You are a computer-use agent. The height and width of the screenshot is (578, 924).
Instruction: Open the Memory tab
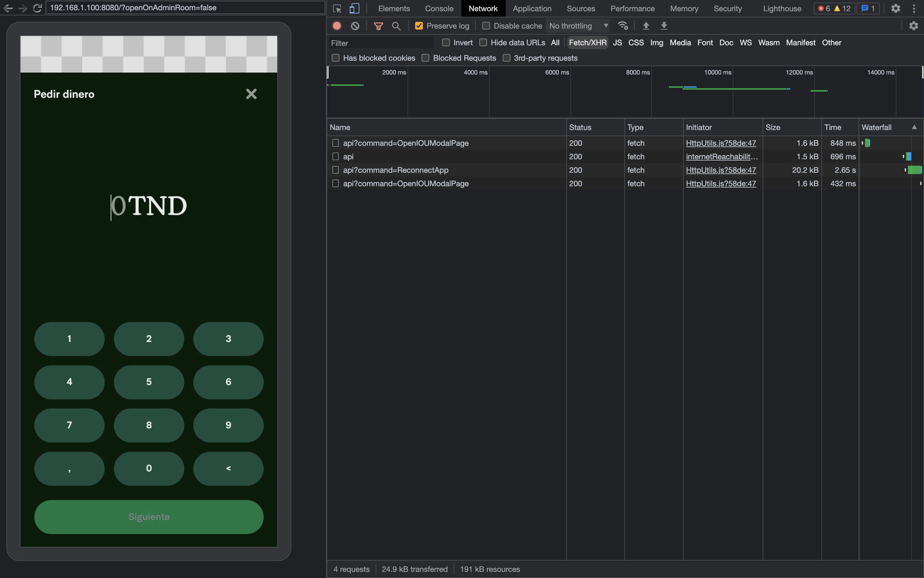[684, 8]
